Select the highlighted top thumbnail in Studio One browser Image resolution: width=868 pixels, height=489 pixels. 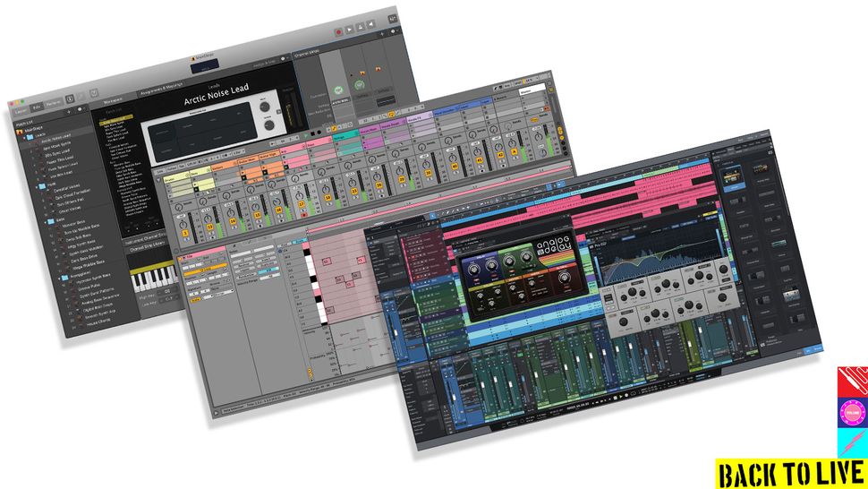point(732,176)
